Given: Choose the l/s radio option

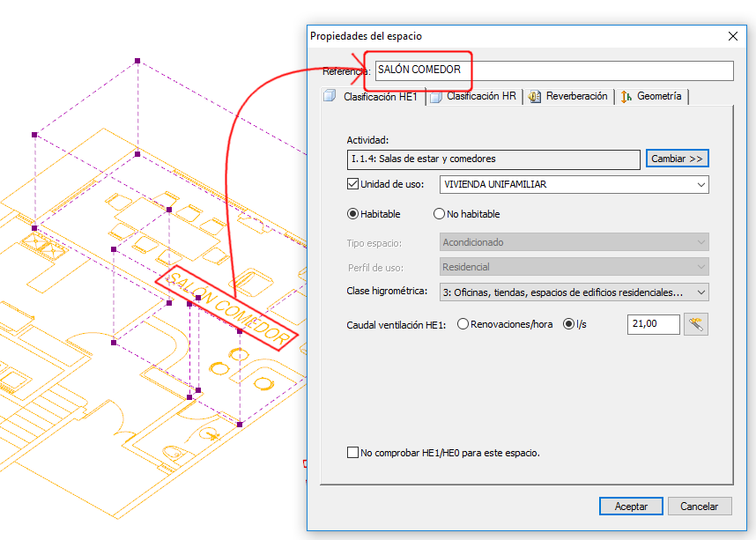Looking at the screenshot, I should [568, 324].
